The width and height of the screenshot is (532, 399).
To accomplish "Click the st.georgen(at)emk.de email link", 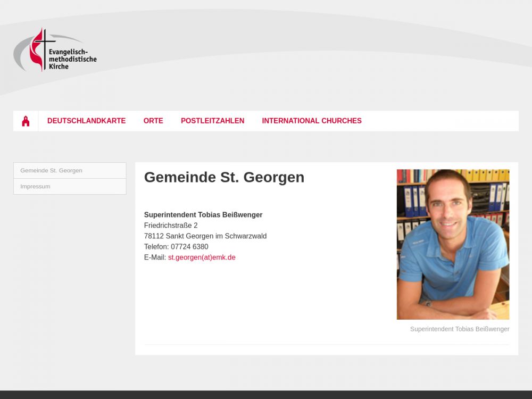I will [202, 257].
